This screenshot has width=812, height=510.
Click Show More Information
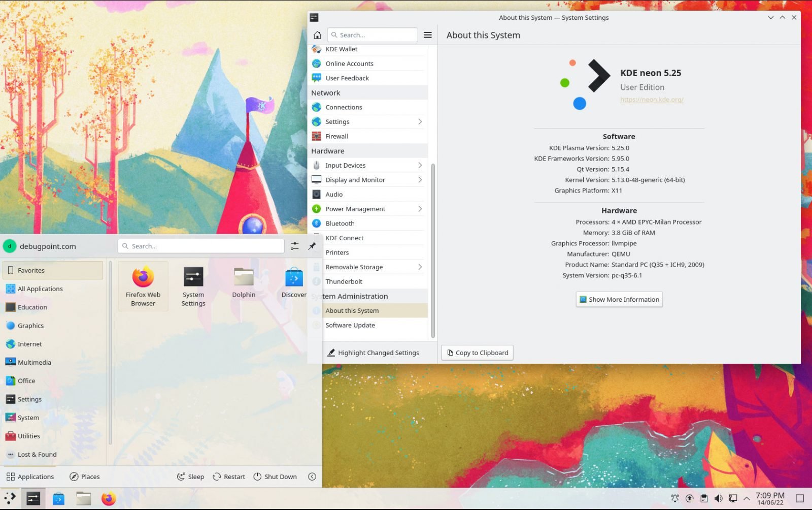coord(619,299)
